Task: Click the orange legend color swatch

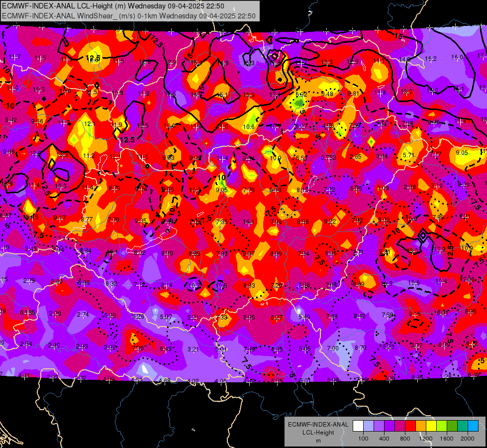Action: (x=421, y=426)
